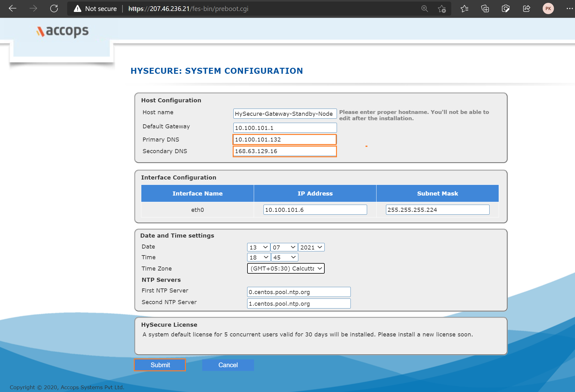This screenshot has height=392, width=575.
Task: Edit the Host name field
Action: coord(285,114)
